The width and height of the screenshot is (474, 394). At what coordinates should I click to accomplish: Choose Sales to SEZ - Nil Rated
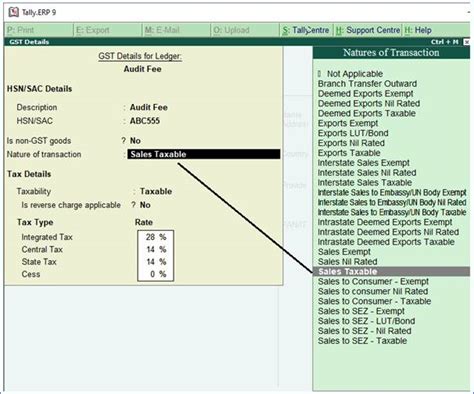tap(364, 331)
